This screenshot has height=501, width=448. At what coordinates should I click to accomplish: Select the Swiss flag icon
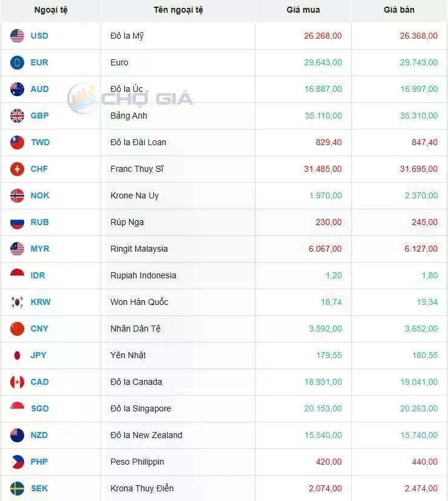click(x=18, y=169)
